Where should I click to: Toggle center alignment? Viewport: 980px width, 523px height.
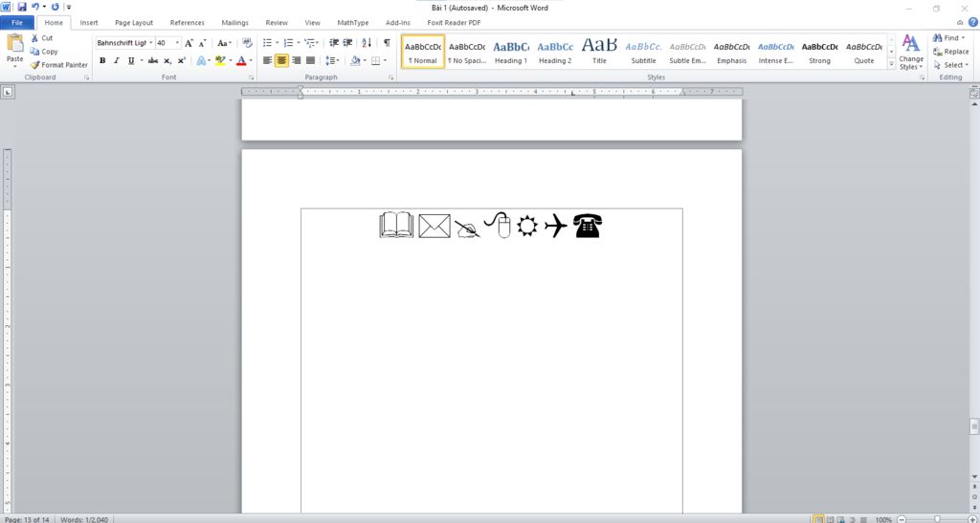282,60
